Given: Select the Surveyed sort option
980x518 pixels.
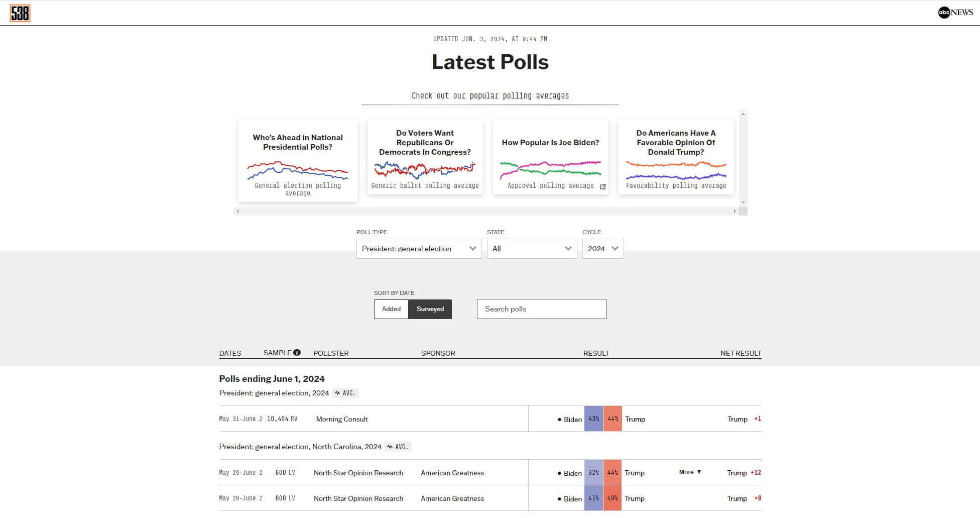Looking at the screenshot, I should (x=430, y=309).
